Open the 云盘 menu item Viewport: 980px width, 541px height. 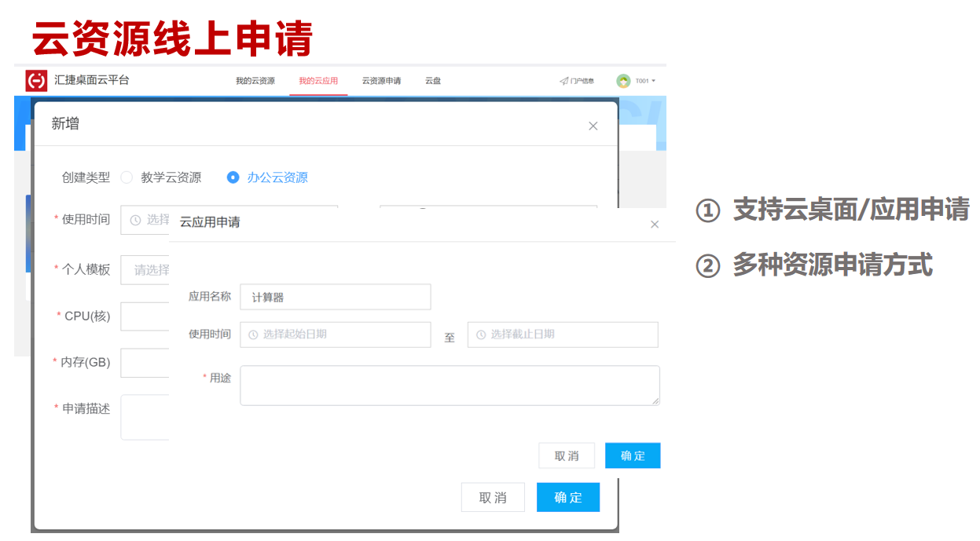tap(433, 80)
